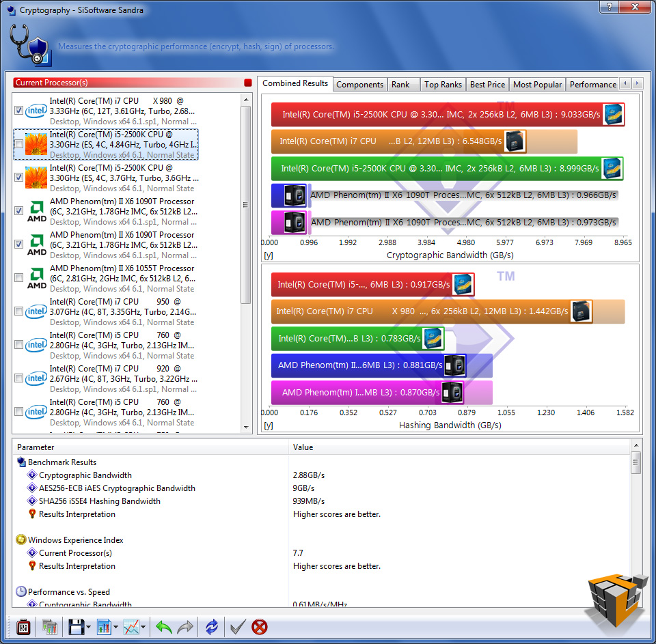
Task: Click the processor list scrollbar thumb
Action: [x=246, y=205]
